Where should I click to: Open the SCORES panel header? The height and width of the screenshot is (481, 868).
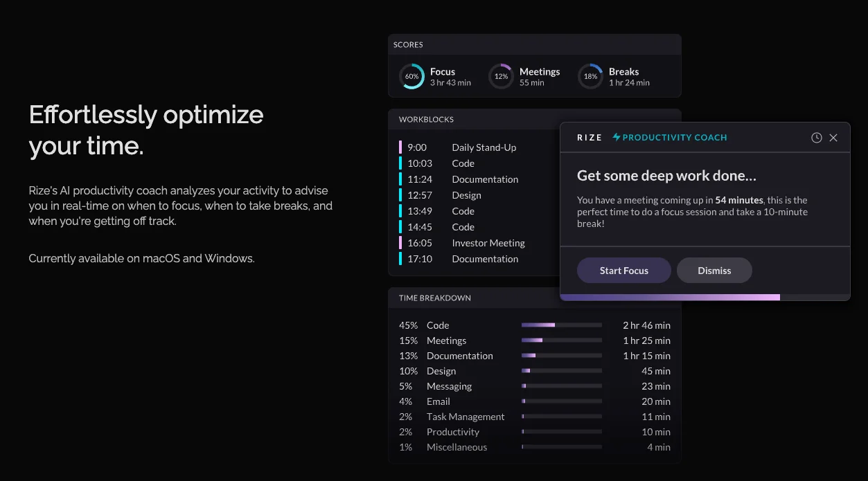pos(408,44)
